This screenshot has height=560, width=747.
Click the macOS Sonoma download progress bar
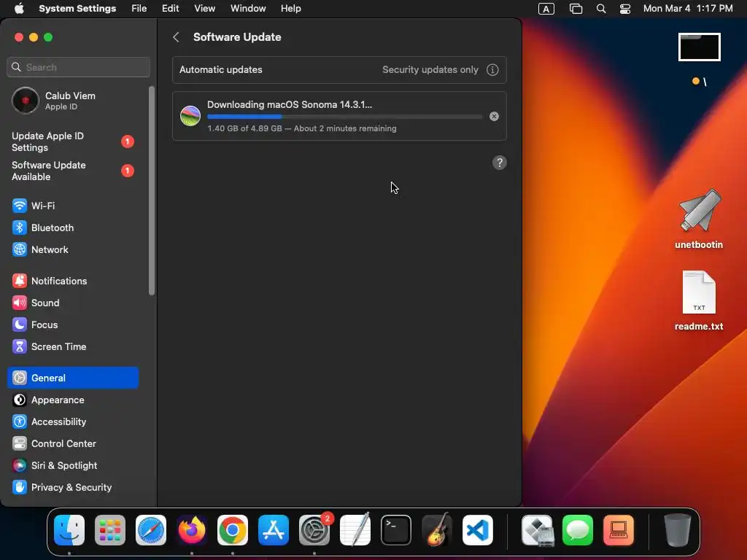coord(344,117)
